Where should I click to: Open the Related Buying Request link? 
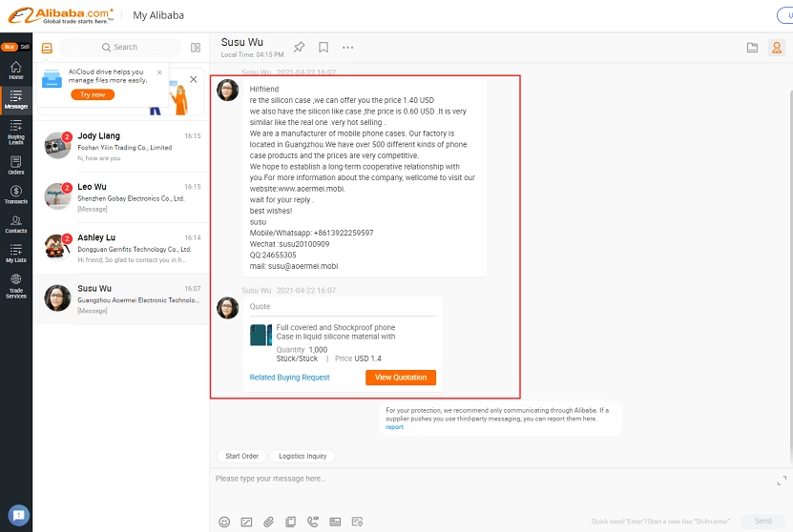pos(289,378)
